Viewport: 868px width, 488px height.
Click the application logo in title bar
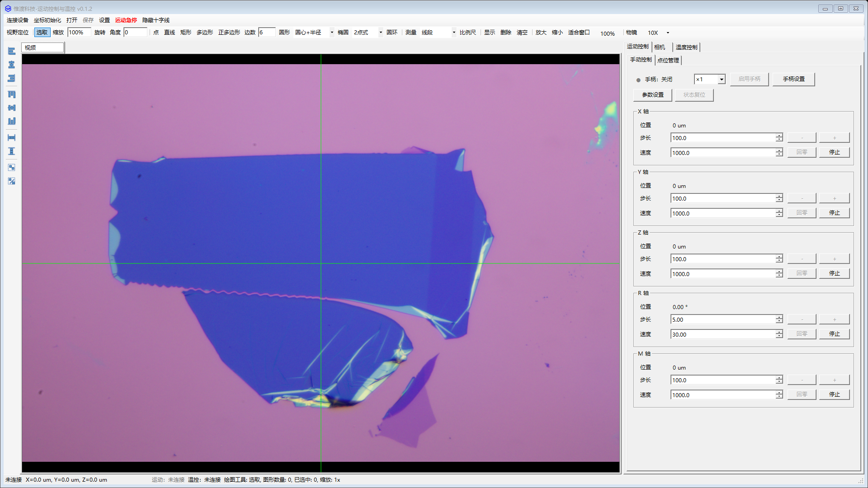pyautogui.click(x=8, y=9)
